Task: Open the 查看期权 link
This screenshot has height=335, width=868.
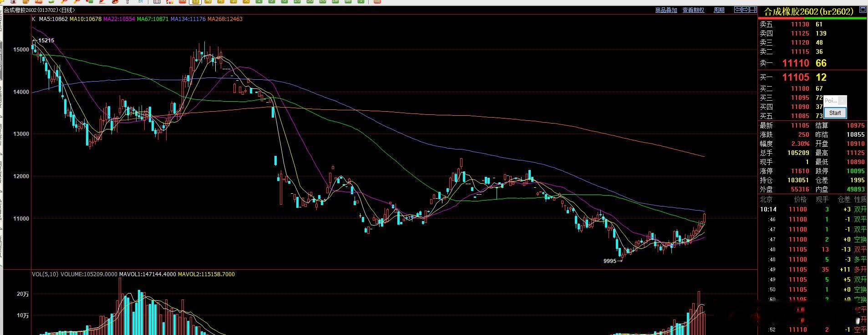Action: point(693,10)
